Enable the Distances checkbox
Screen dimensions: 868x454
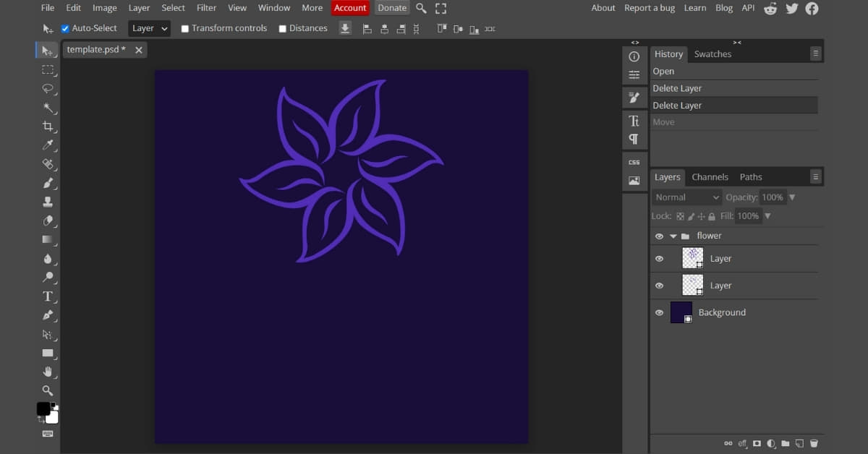pyautogui.click(x=282, y=29)
